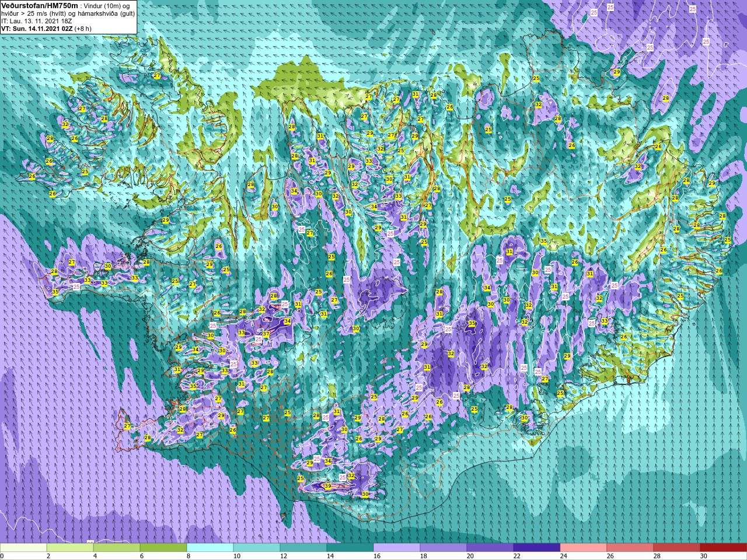Click legend scale tick label '6'

(x=142, y=556)
